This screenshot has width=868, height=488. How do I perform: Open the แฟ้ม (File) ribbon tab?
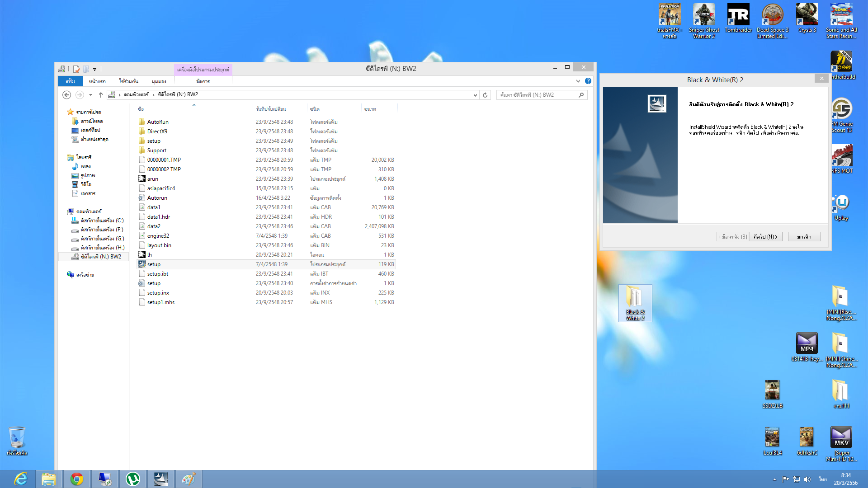tap(70, 81)
